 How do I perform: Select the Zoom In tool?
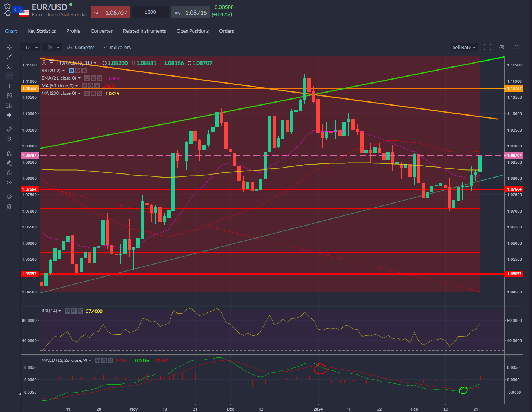click(x=9, y=139)
